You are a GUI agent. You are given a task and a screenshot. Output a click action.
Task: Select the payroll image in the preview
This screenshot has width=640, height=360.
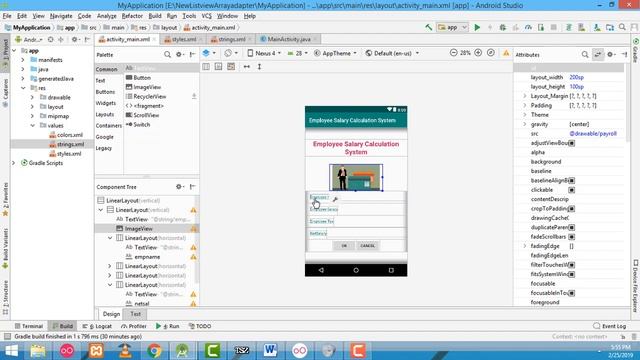356,177
